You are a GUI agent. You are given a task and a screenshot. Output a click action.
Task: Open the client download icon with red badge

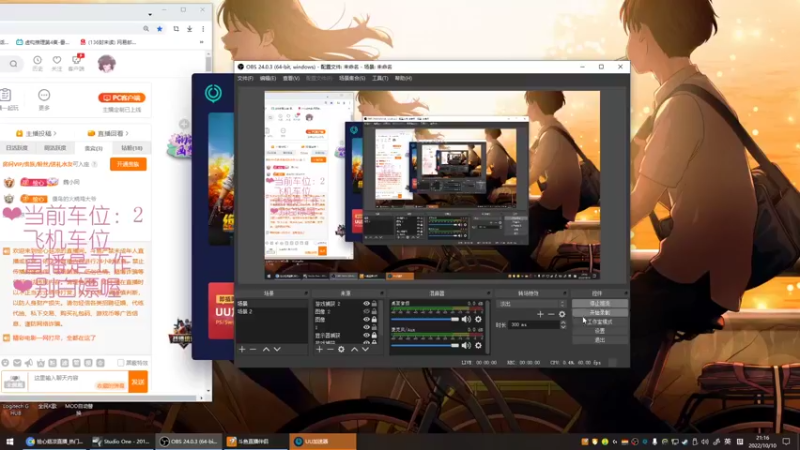(x=77, y=62)
